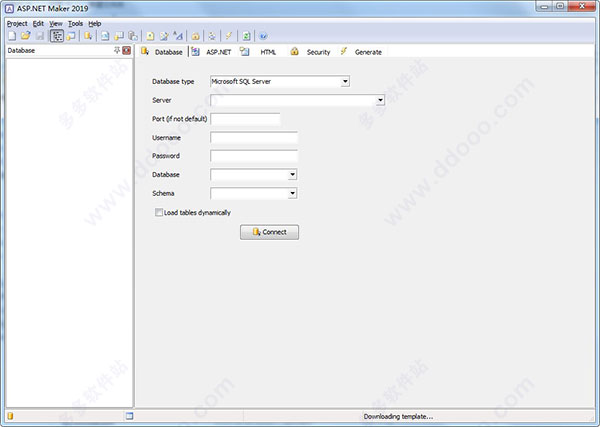Click the Port (if not default) input field

(245, 119)
